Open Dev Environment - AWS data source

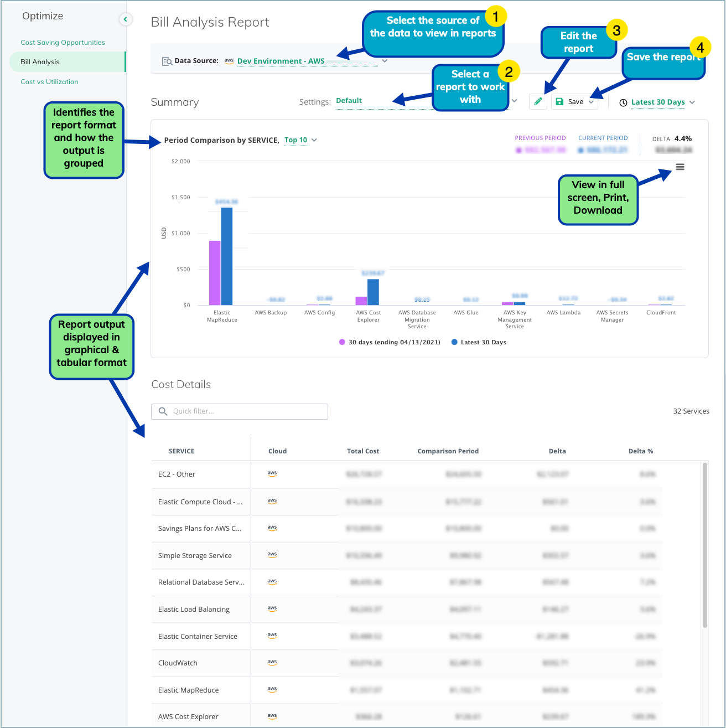point(281,61)
